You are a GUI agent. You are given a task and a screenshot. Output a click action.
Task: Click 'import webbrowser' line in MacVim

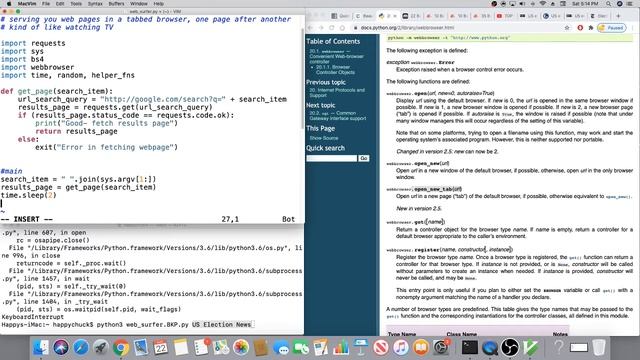click(x=37, y=67)
